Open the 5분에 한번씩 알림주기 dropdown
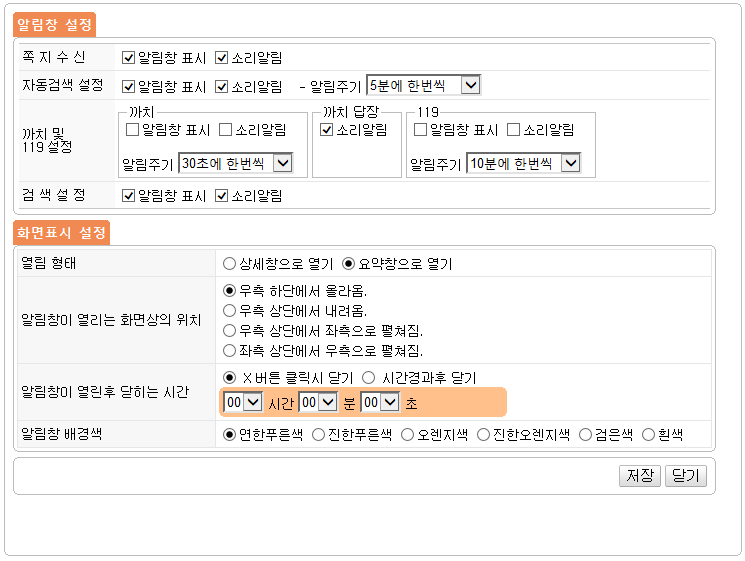Viewport: 745px width, 561px height. [423, 86]
